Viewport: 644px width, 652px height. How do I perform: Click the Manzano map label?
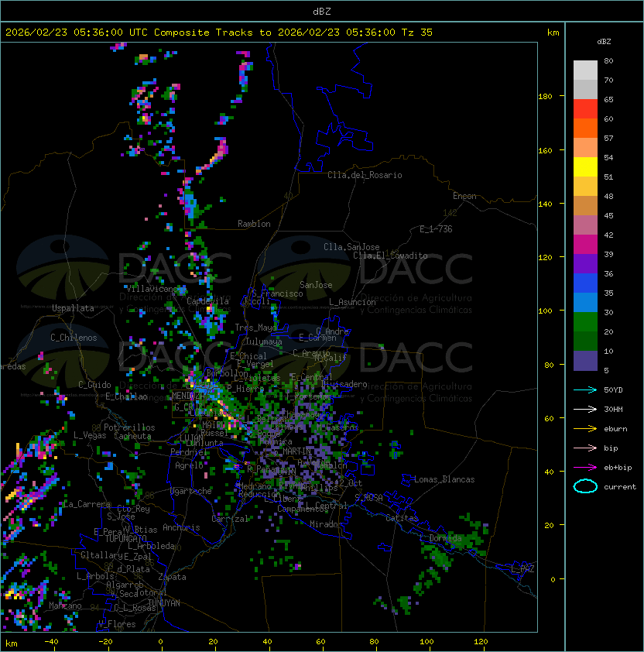(x=65, y=606)
